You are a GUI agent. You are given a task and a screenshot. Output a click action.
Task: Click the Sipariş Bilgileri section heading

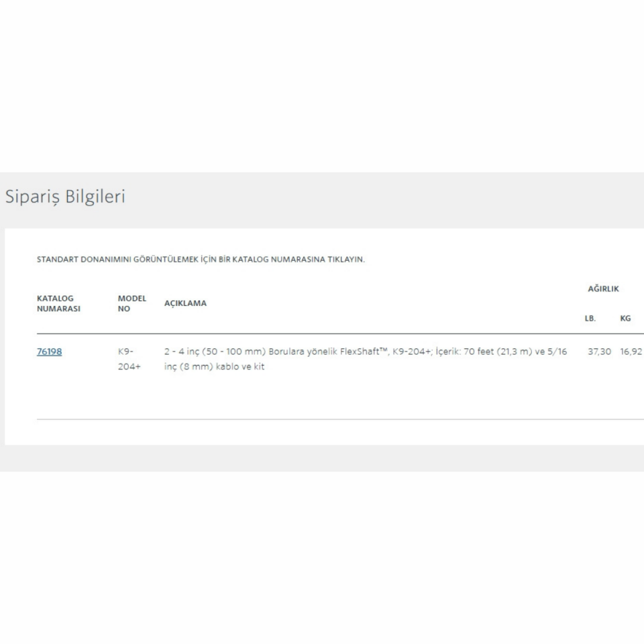(65, 197)
